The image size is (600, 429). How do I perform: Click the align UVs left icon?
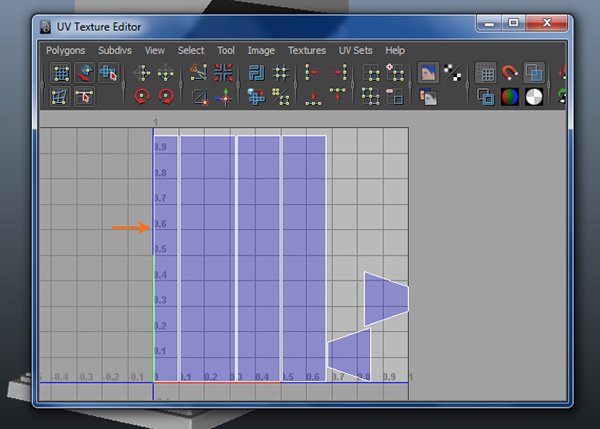[x=313, y=73]
